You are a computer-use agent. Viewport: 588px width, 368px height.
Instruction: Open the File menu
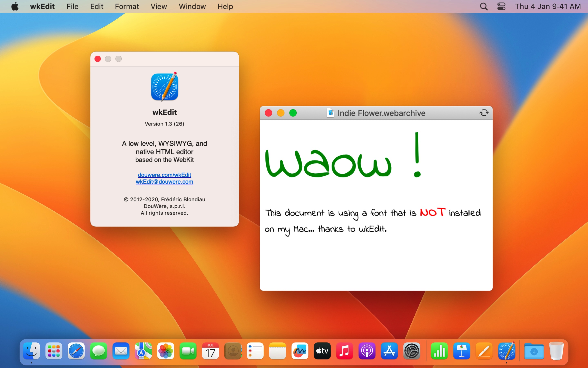[x=72, y=6]
